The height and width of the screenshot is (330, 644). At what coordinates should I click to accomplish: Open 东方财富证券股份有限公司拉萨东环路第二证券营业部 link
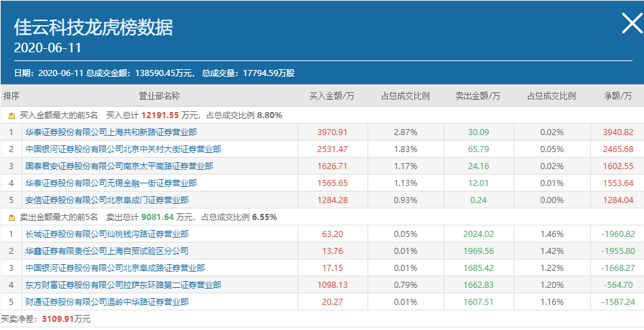[x=123, y=285]
